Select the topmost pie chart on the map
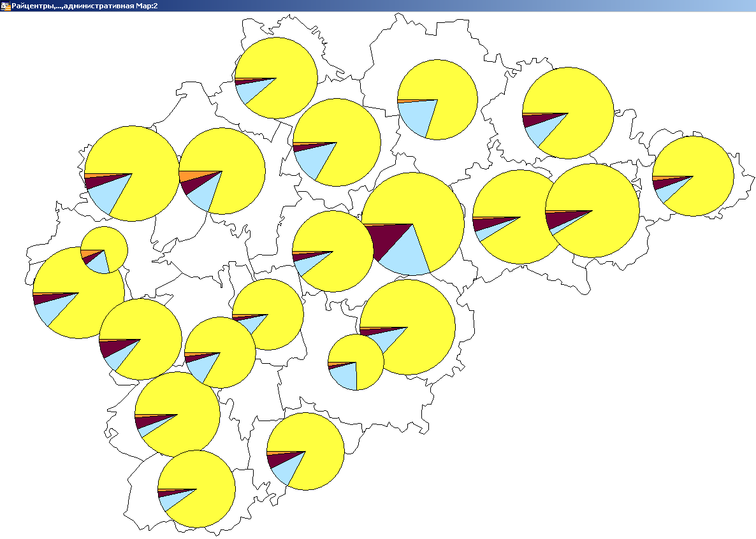The image size is (756, 539). point(276,78)
